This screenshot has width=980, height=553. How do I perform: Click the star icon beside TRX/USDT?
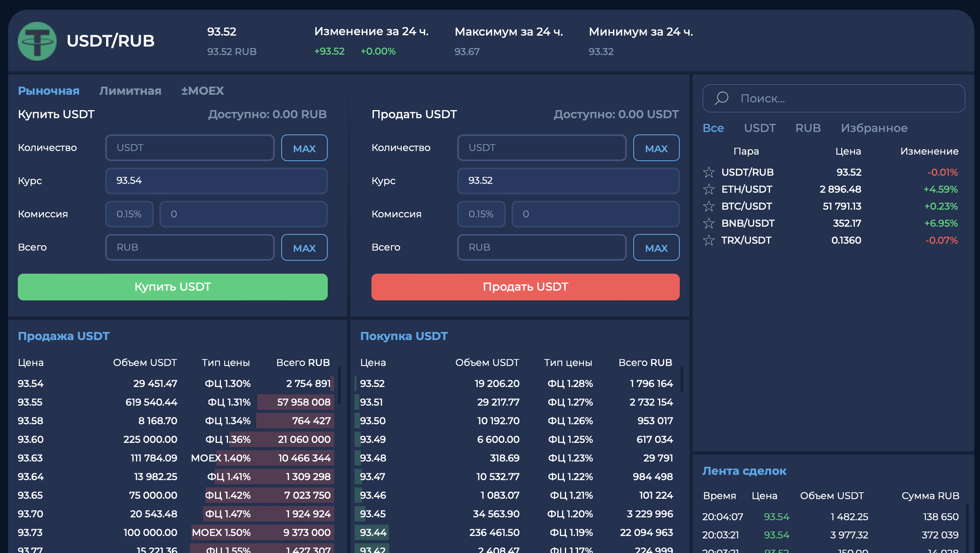[709, 240]
